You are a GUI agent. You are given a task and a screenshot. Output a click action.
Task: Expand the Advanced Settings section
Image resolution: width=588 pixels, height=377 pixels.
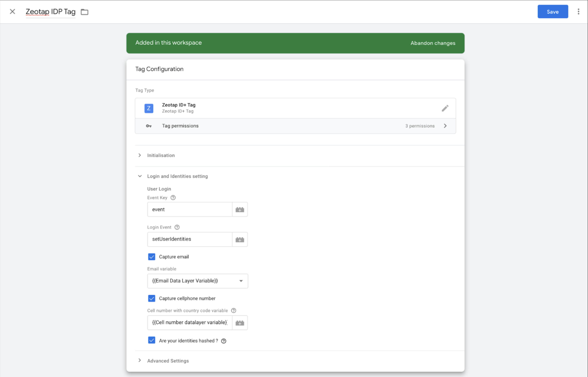pyautogui.click(x=168, y=361)
